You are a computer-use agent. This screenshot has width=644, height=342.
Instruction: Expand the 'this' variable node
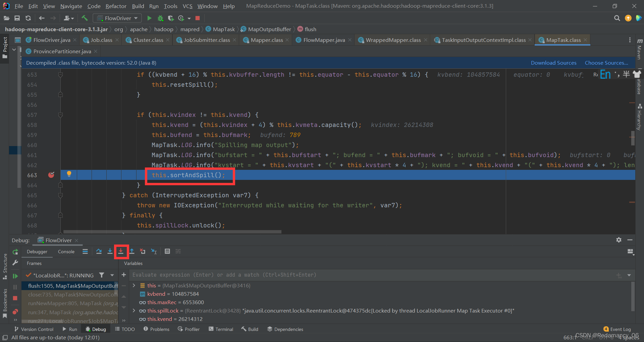pyautogui.click(x=134, y=285)
